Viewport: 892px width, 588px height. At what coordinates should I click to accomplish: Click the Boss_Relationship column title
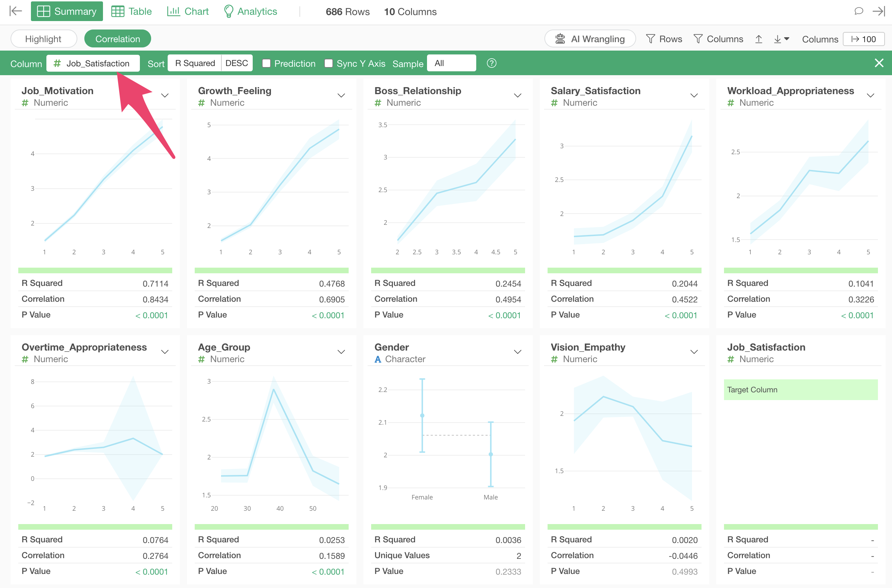418,91
